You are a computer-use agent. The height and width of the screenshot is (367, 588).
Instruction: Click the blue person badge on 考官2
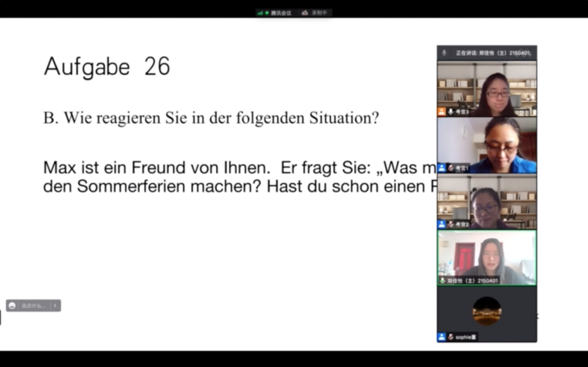(x=441, y=224)
